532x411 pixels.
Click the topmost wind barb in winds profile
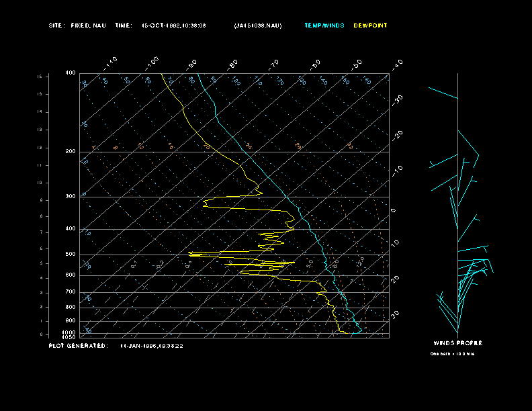(x=443, y=93)
